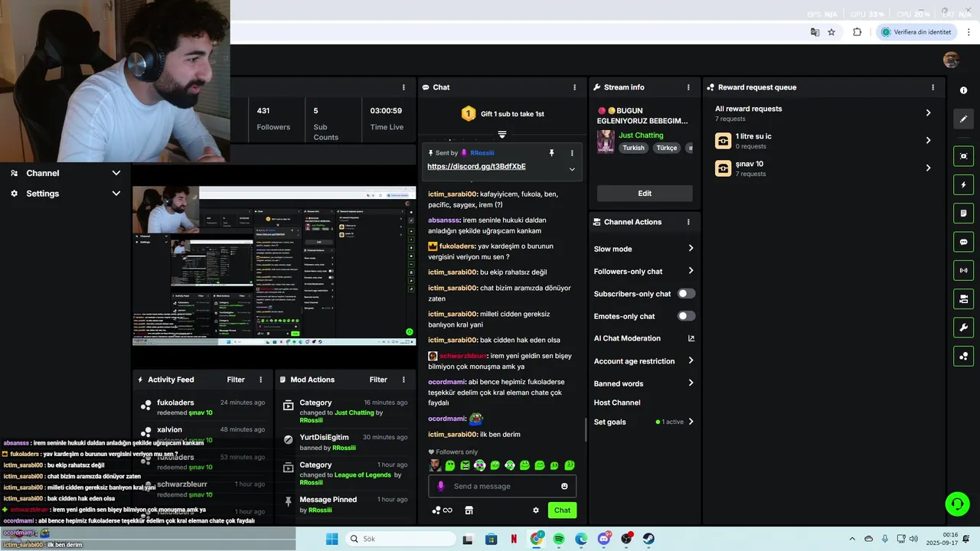Open Stream info three-dot menu
The image size is (980, 551).
click(x=688, y=87)
